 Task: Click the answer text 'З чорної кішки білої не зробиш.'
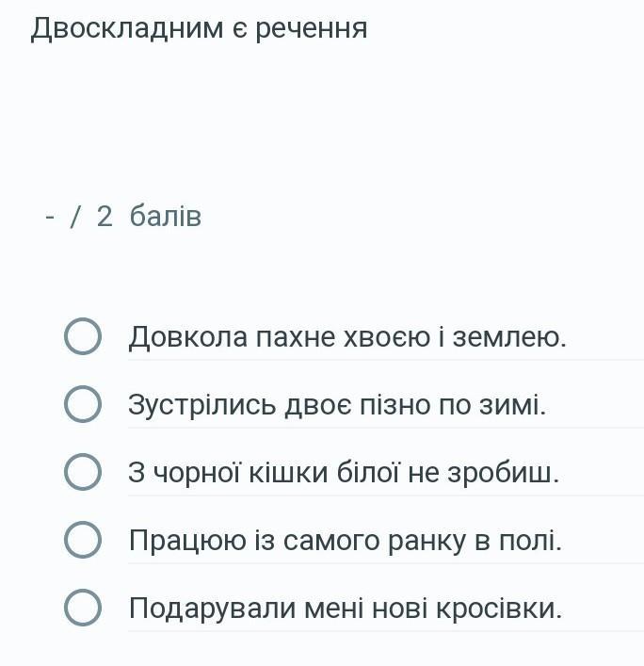pyautogui.click(x=343, y=473)
